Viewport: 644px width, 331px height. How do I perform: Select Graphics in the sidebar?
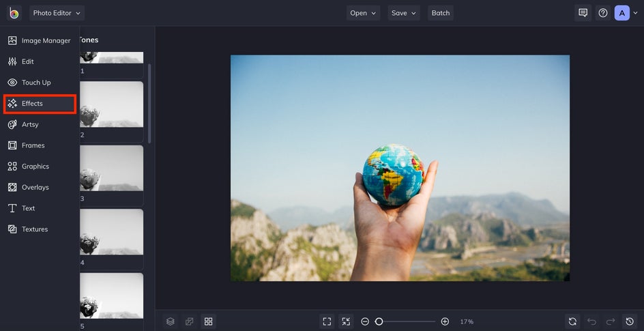click(40, 167)
